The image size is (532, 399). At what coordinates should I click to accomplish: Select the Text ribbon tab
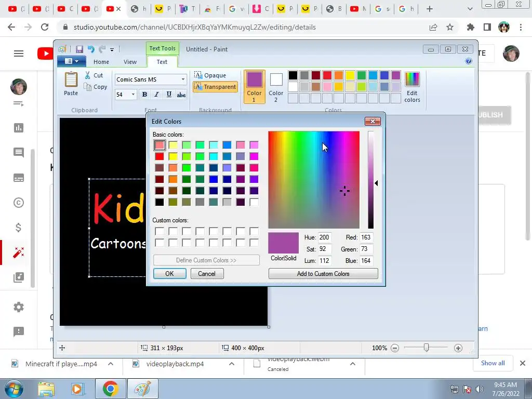[x=162, y=62]
